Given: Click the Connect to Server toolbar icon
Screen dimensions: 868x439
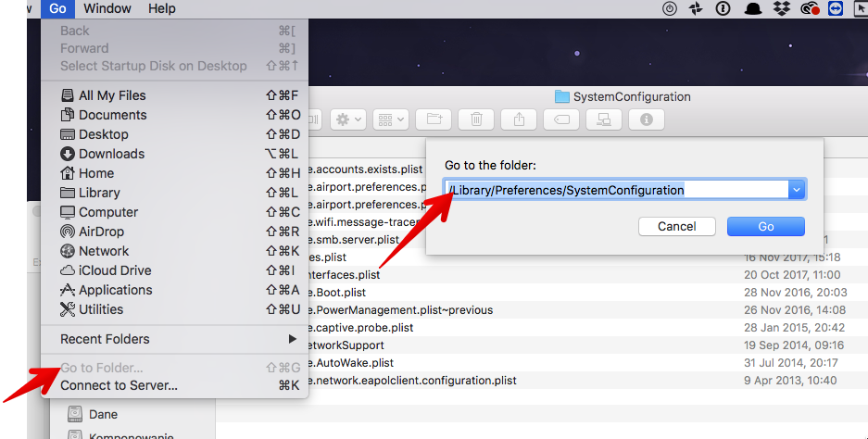Looking at the screenshot, I should tap(603, 119).
